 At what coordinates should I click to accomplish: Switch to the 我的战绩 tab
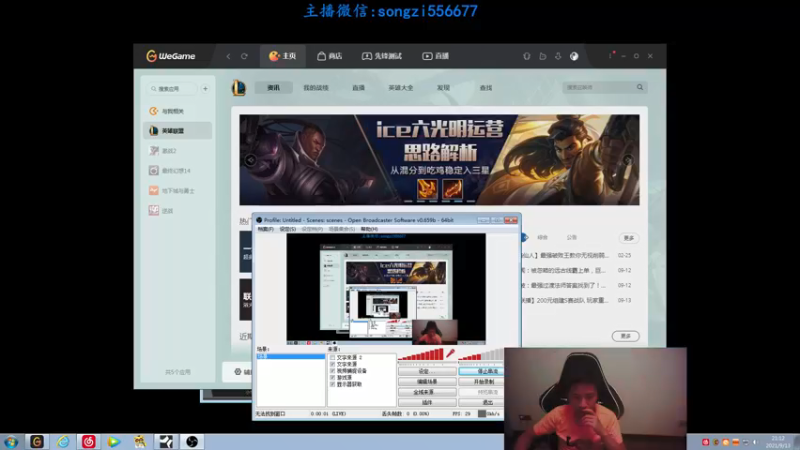pyautogui.click(x=316, y=88)
